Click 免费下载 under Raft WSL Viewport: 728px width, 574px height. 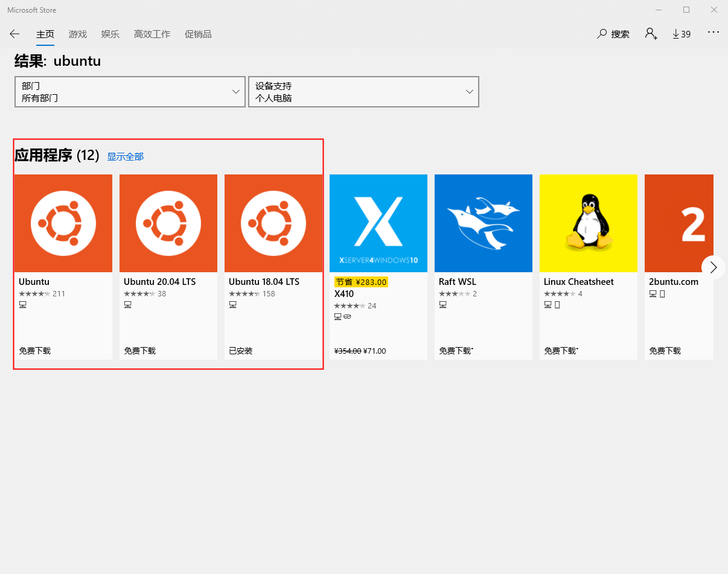(x=456, y=351)
